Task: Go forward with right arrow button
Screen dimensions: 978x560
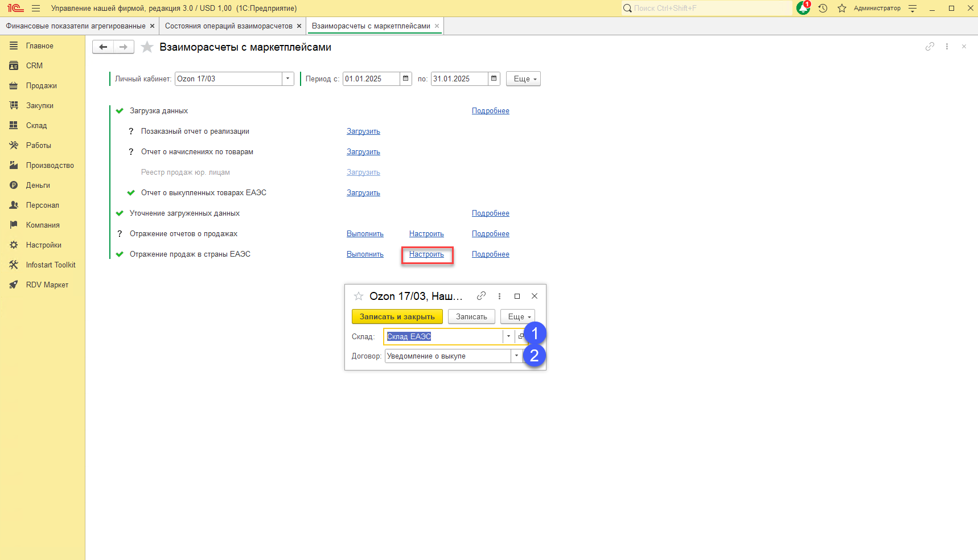Action: [x=124, y=47]
